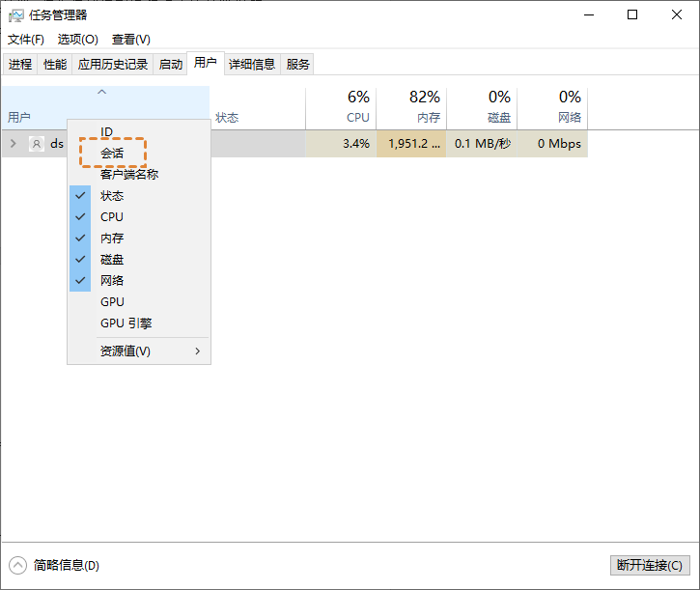
Task: Enable the 客户端名称 column option
Action: [139, 174]
